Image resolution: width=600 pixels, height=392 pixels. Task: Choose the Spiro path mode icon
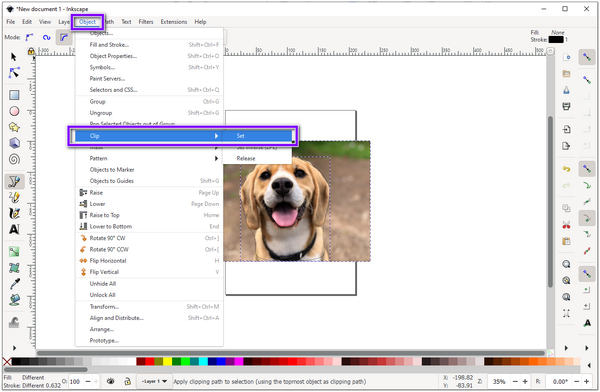point(46,37)
